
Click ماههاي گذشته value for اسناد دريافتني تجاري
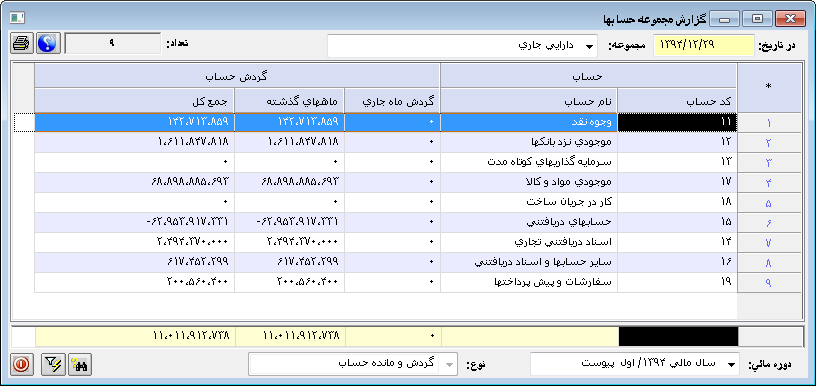[x=289, y=242]
